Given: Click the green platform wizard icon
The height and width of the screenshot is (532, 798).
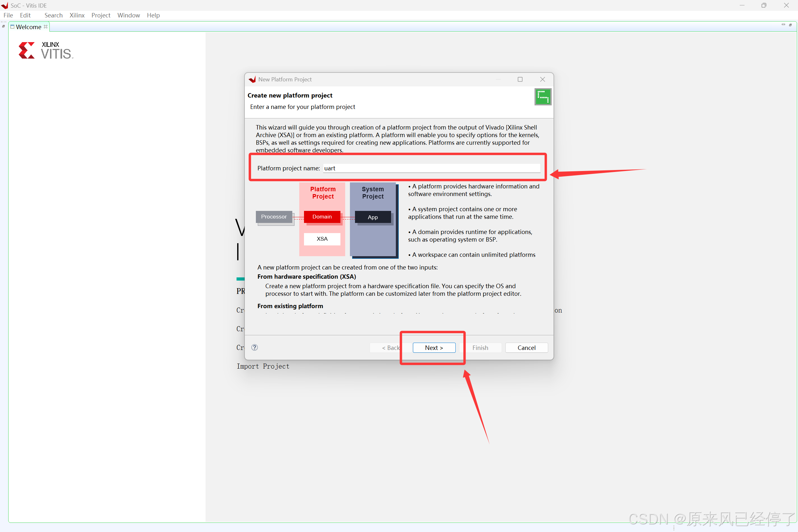Looking at the screenshot, I should pyautogui.click(x=542, y=97).
